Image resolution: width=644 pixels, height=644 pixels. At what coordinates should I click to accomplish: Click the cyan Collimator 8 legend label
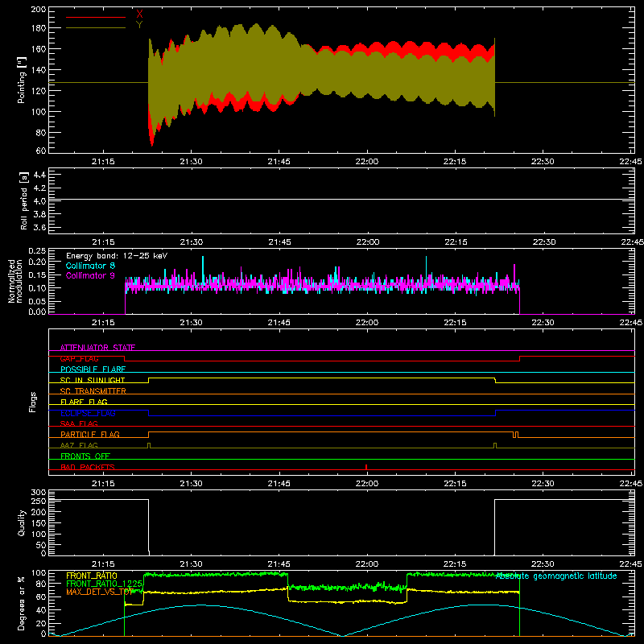[90, 266]
